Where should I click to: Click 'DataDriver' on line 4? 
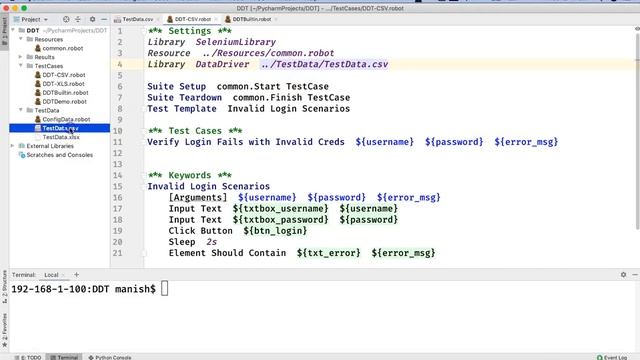222,64
